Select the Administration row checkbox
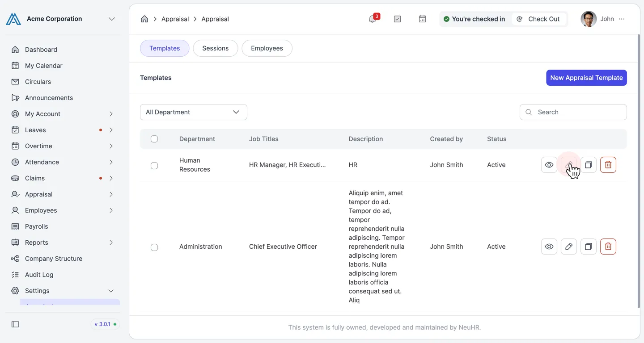Viewport: 644px width, 343px height. point(154,247)
